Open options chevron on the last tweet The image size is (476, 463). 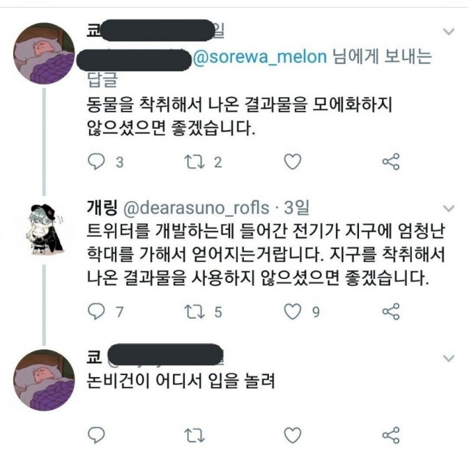(450, 358)
